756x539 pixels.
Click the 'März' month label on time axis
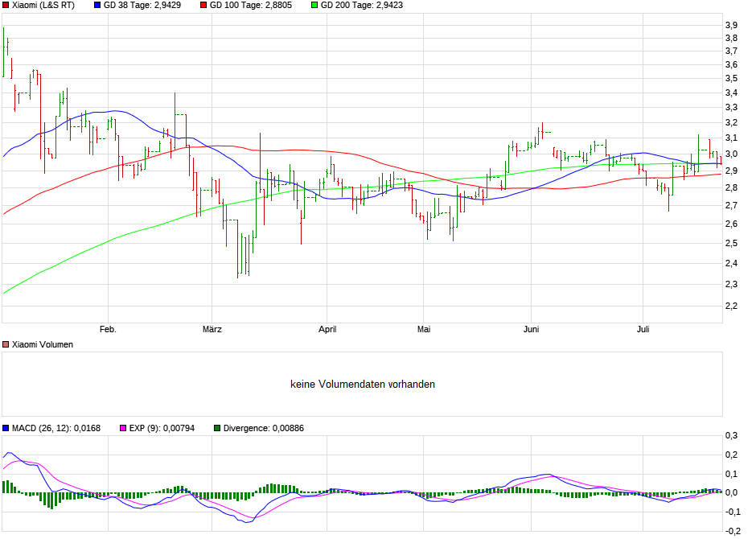coord(212,329)
